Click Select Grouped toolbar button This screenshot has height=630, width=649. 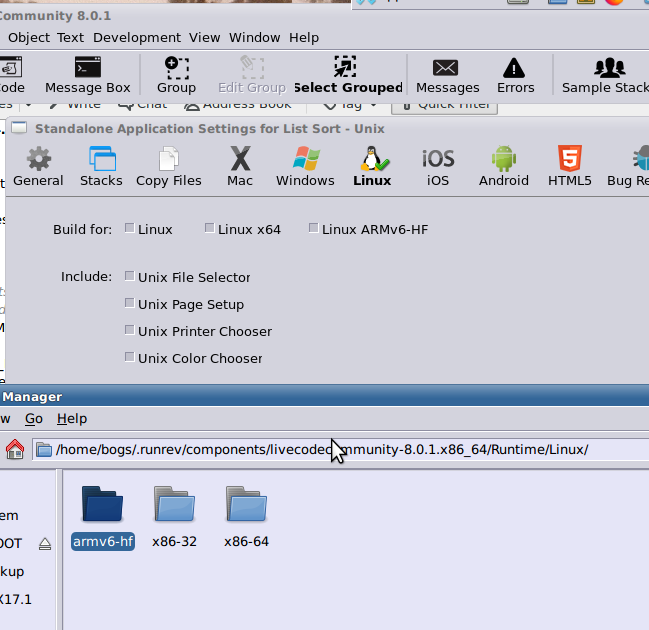click(347, 75)
